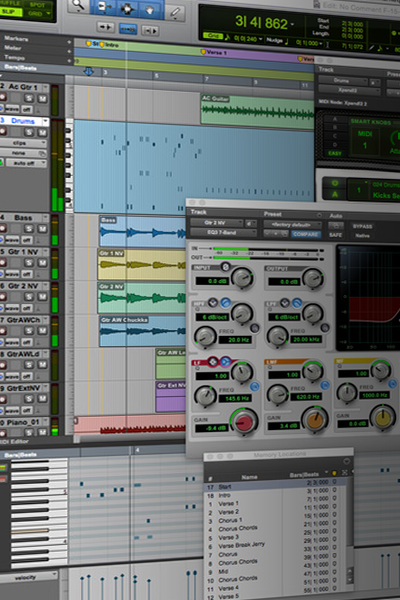Screen dimensions: 400x600
Task: Toggle HPF band enable blue button
Action: click(x=225, y=303)
